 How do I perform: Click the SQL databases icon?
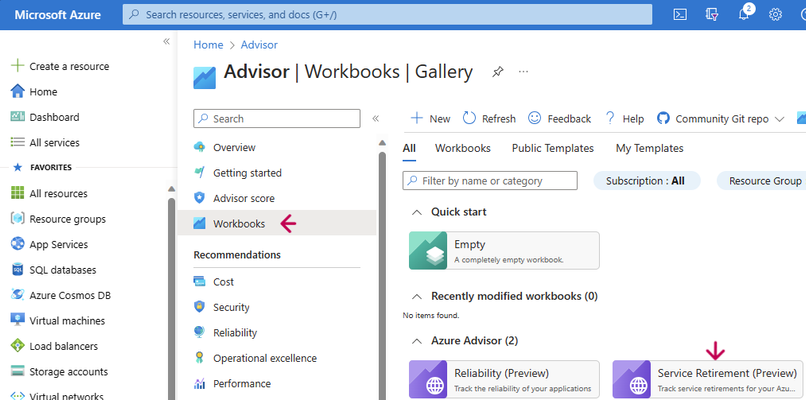[17, 269]
